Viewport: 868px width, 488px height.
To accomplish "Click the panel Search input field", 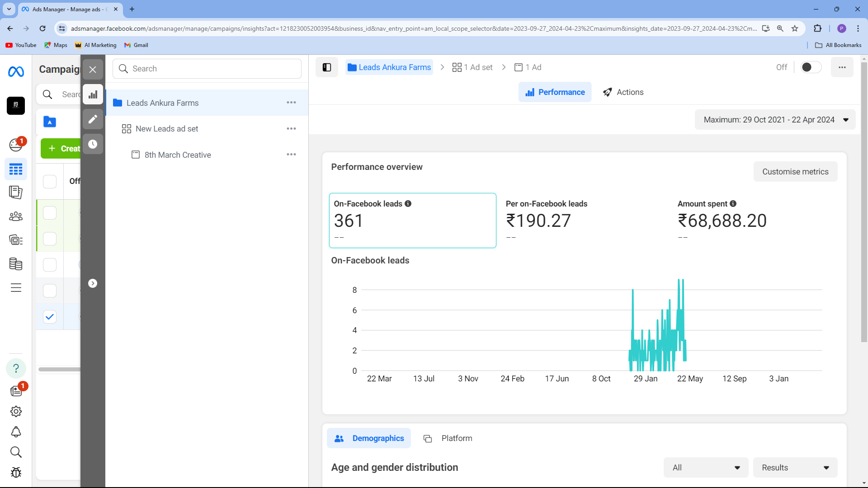I will tap(207, 69).
